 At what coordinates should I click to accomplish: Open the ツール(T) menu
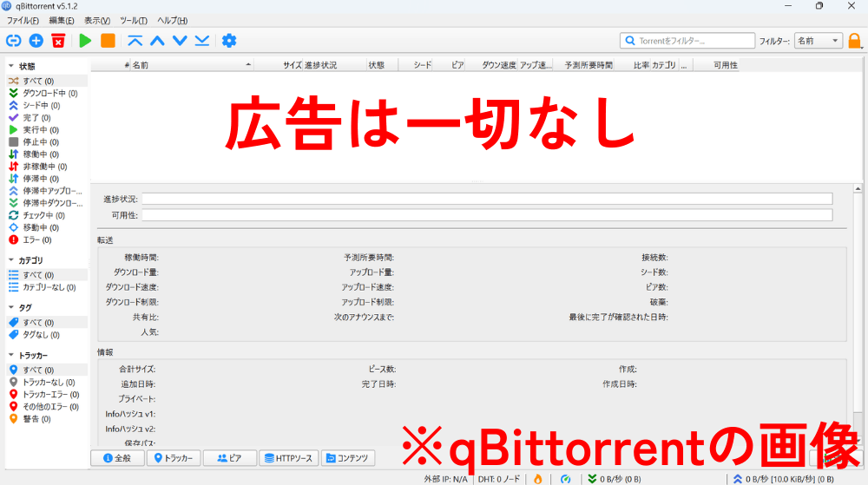click(133, 20)
